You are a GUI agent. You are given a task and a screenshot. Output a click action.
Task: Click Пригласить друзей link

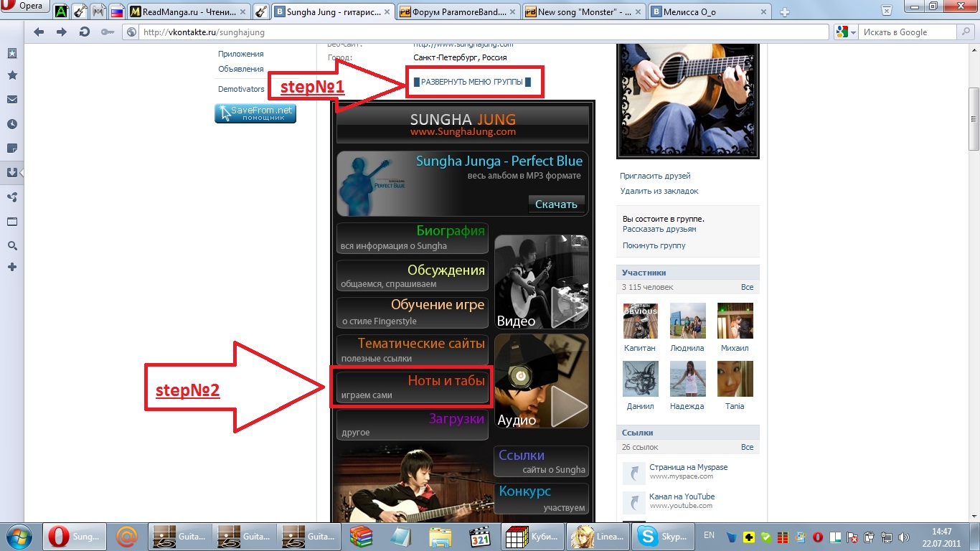pyautogui.click(x=656, y=176)
